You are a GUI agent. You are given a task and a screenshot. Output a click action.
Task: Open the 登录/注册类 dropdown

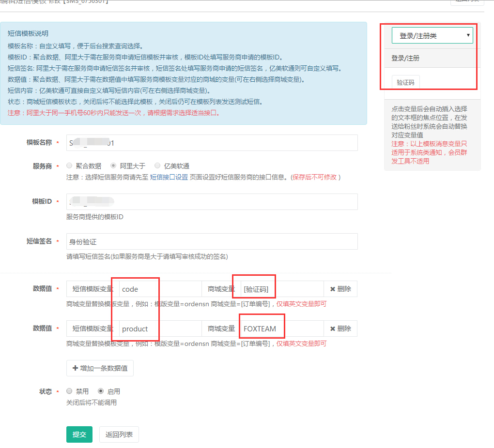click(432, 35)
